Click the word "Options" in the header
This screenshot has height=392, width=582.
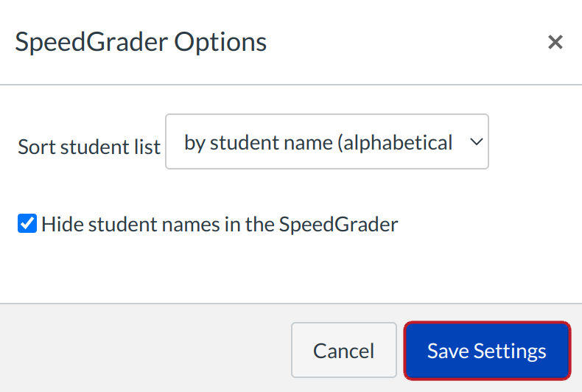[x=220, y=42]
